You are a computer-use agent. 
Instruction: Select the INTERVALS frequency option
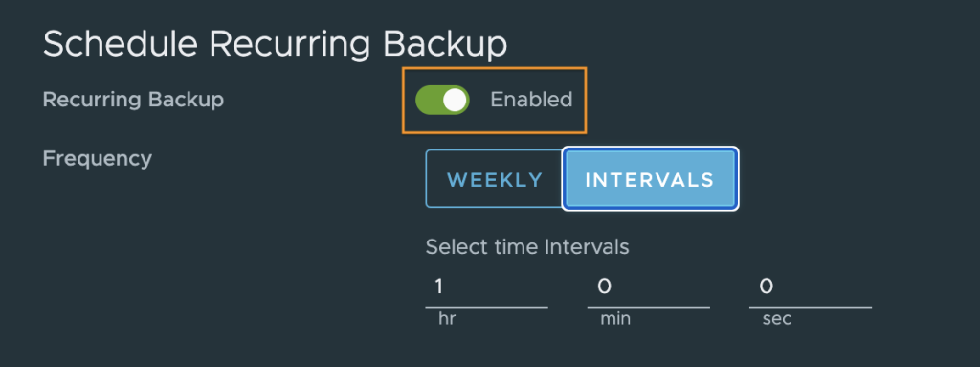click(650, 180)
